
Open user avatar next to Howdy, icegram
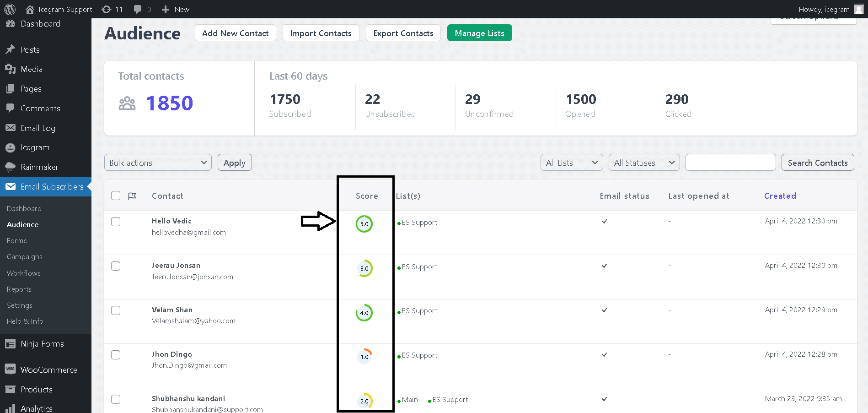858,9
